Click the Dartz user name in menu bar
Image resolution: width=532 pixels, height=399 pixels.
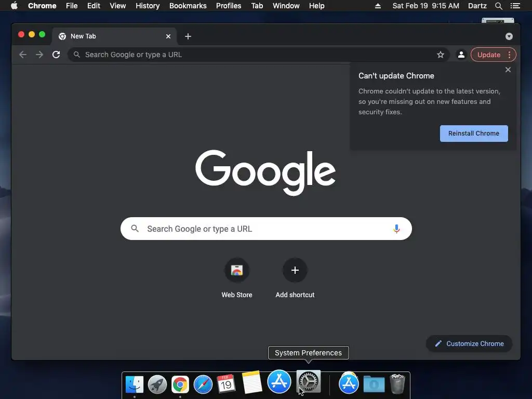click(477, 6)
